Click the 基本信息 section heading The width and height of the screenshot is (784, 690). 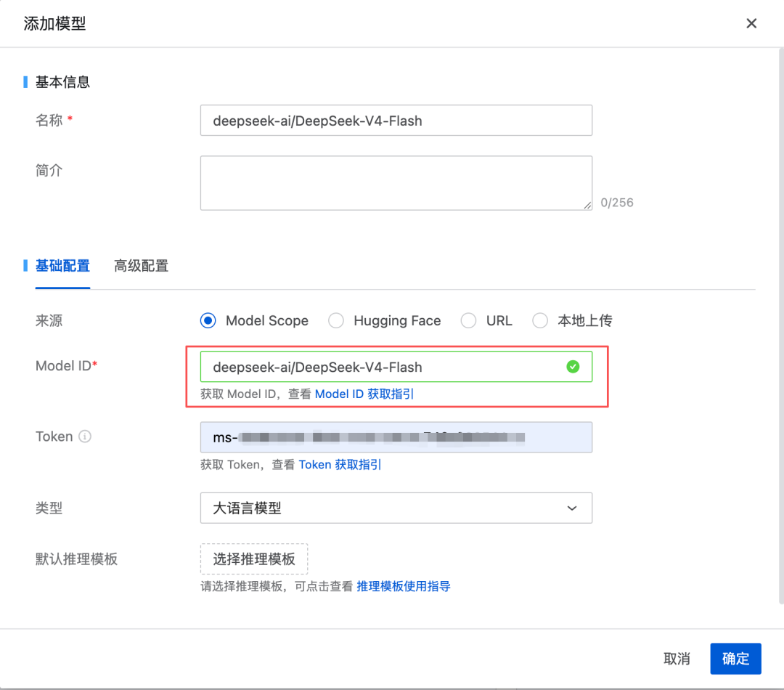tap(62, 82)
